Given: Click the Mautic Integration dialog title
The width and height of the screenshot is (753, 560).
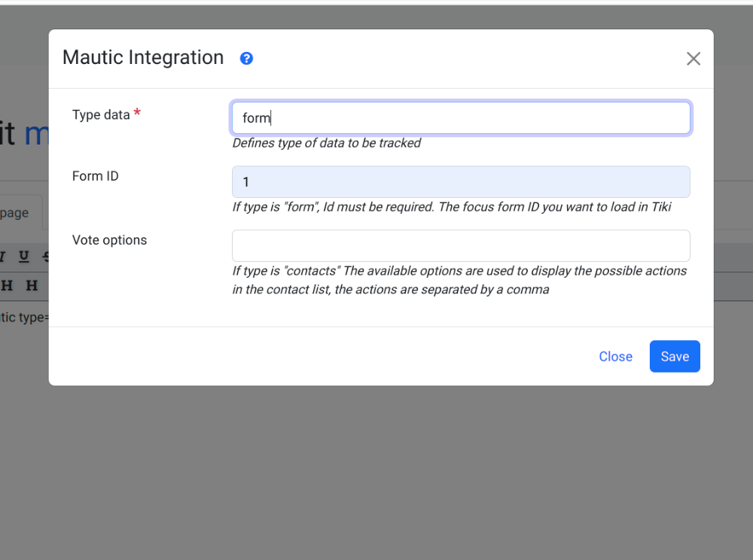Looking at the screenshot, I should [x=143, y=58].
